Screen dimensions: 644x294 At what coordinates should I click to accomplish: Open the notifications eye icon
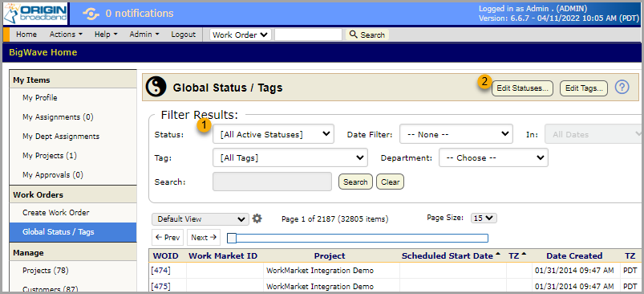pyautogui.click(x=91, y=14)
